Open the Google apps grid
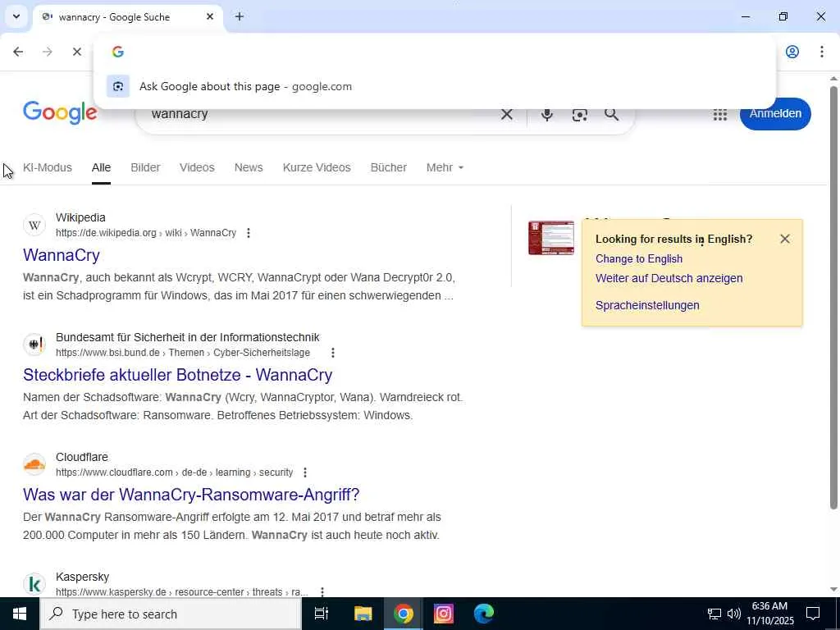Viewport: 840px width, 630px height. click(720, 114)
